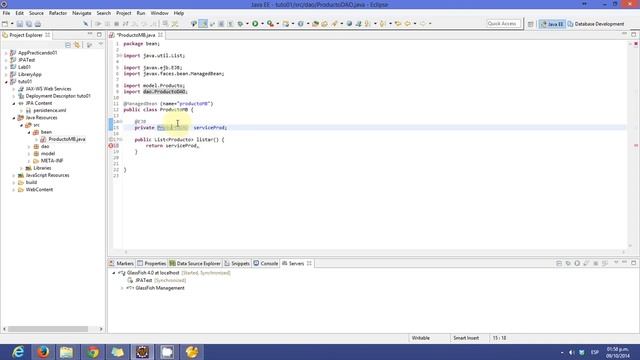Screen dimensions: 640x360
Task: Click the error marker on line 18
Action: coord(111,146)
